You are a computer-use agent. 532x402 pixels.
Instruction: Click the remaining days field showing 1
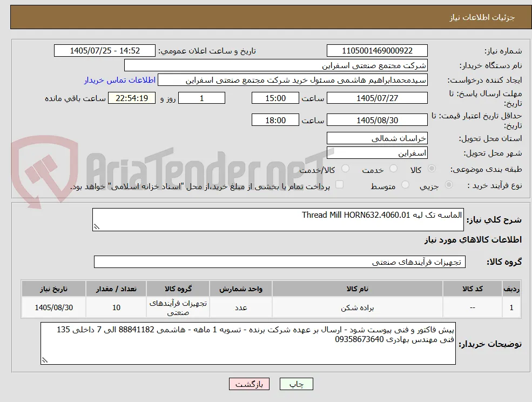click(201, 98)
